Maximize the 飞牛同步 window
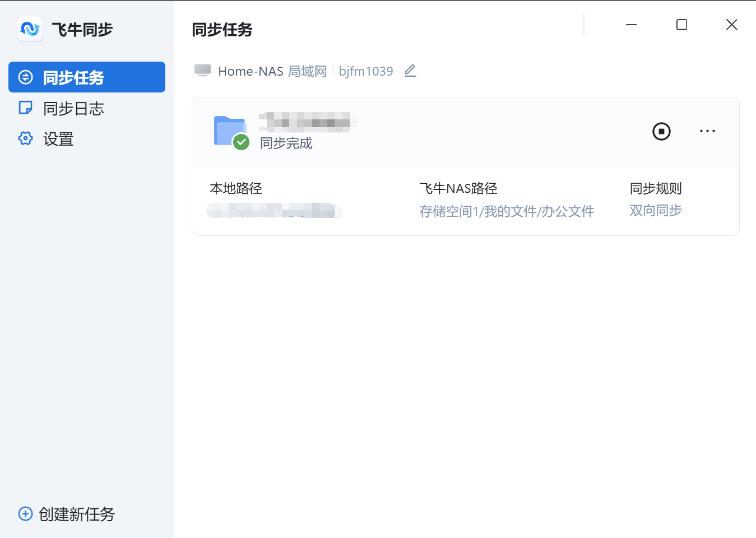Viewport: 756px width, 538px height. tap(681, 25)
